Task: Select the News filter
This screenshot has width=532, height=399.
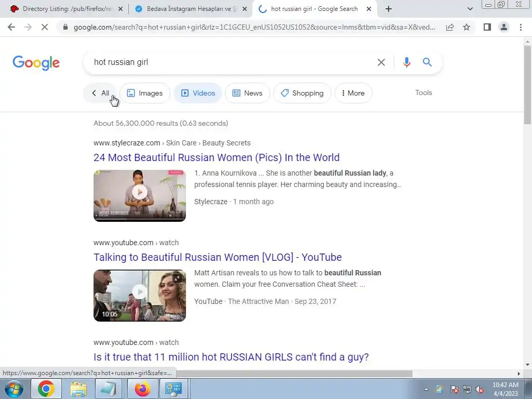Action: point(247,93)
